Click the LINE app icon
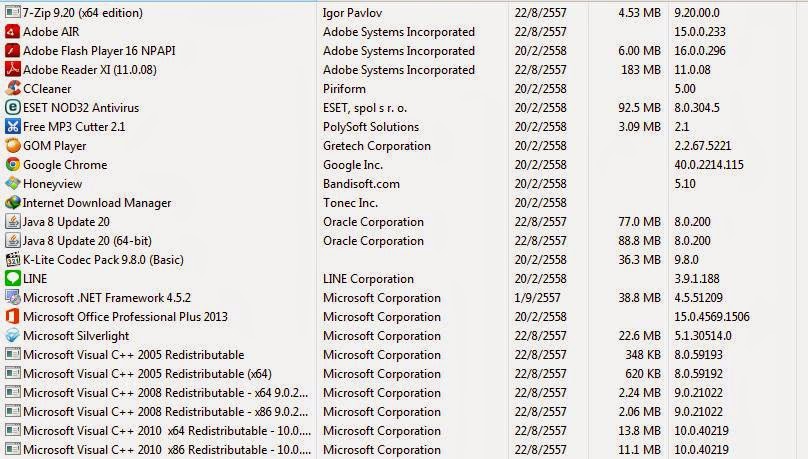This screenshot has height=459, width=808. pyautogui.click(x=12, y=279)
